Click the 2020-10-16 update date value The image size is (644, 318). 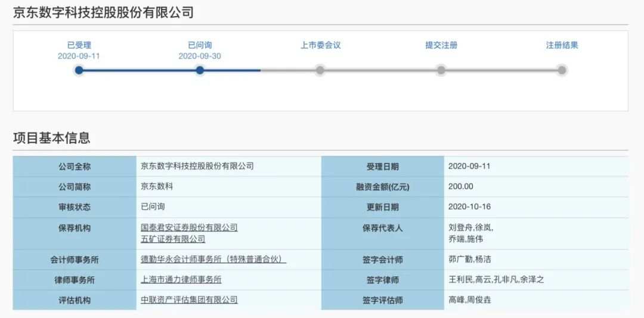click(x=469, y=206)
